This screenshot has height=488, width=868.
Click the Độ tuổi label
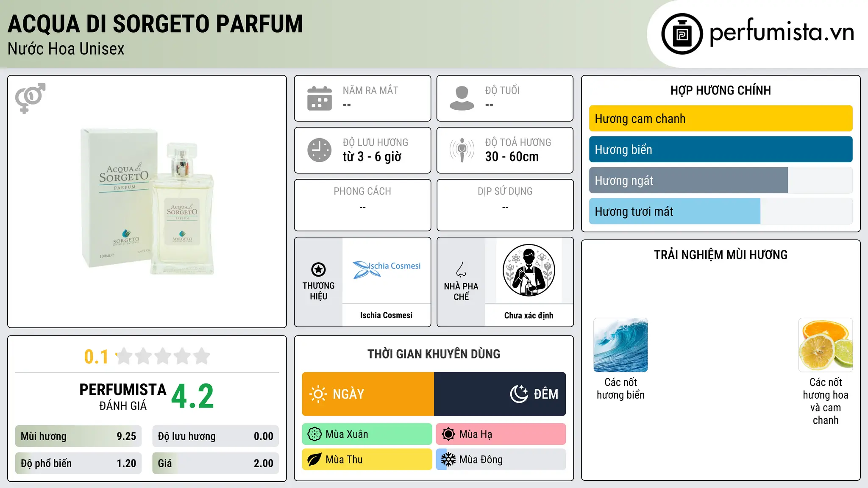coord(502,91)
